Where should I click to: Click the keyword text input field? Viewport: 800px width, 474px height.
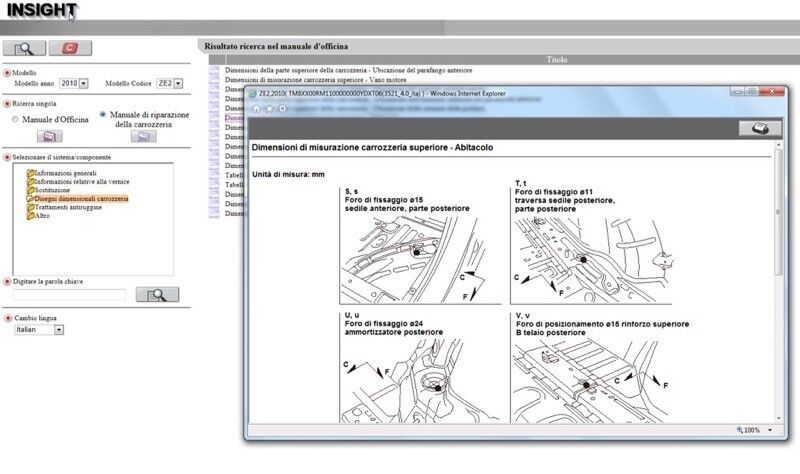(69, 294)
